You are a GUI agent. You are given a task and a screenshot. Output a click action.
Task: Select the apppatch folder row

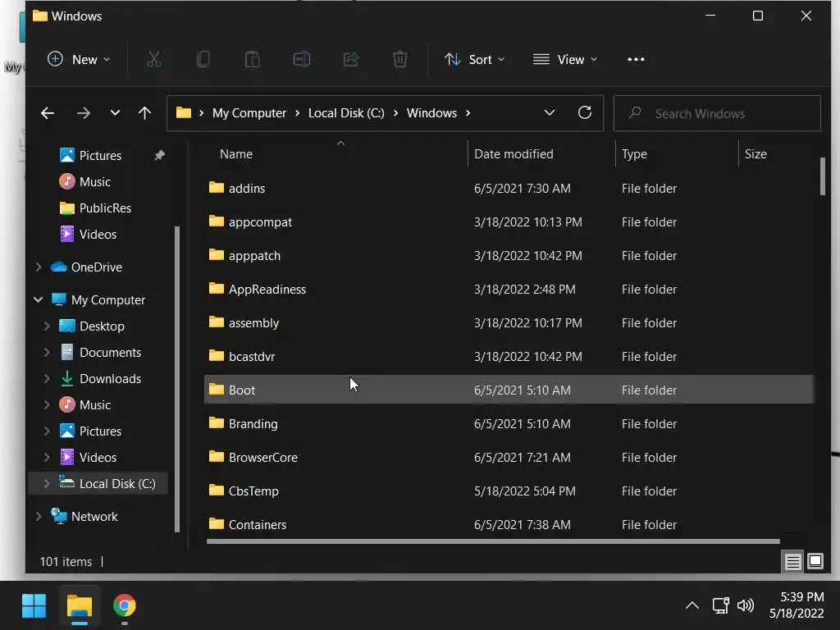coord(509,256)
